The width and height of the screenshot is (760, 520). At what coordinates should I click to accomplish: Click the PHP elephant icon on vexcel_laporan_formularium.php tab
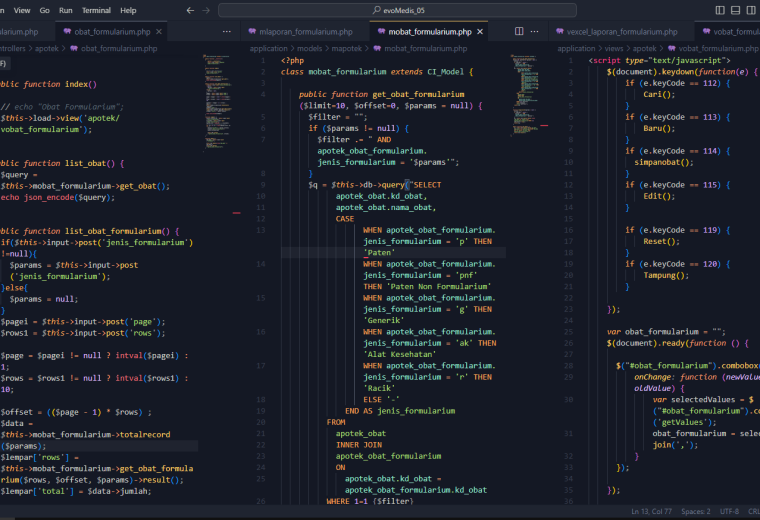[x=560, y=32]
